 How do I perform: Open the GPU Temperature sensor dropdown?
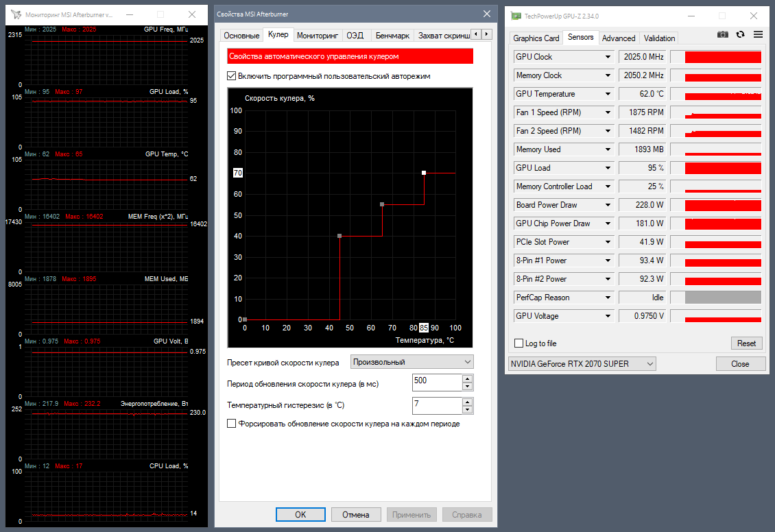[608, 94]
